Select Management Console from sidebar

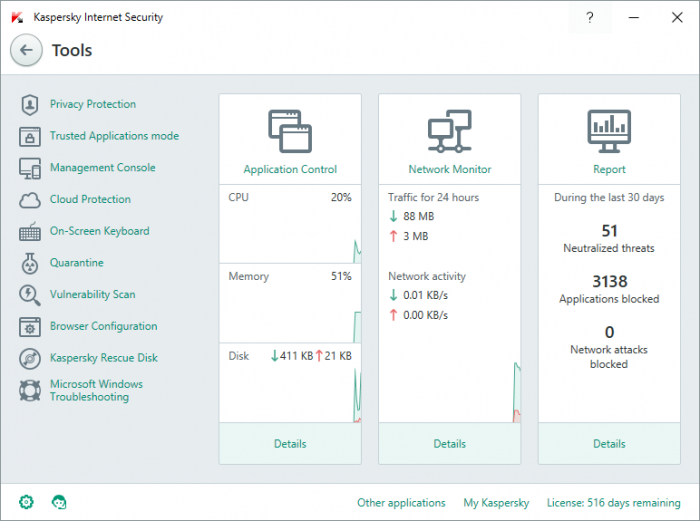coord(102,168)
